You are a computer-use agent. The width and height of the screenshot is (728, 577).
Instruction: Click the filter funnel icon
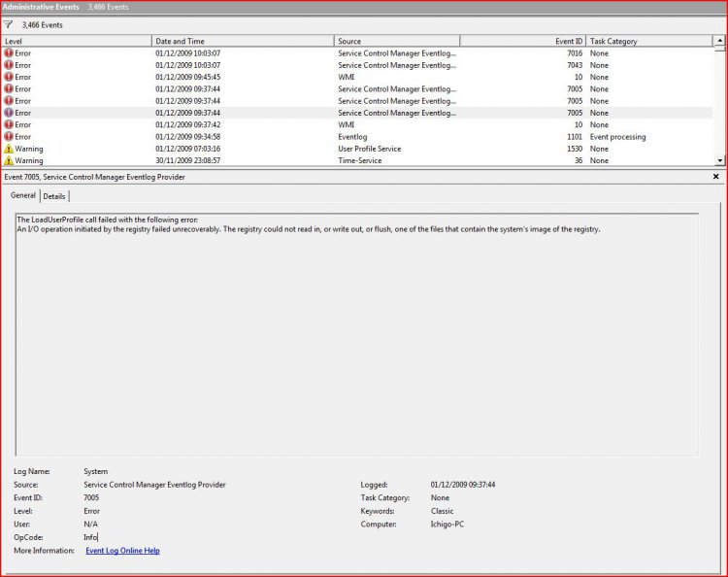point(9,24)
